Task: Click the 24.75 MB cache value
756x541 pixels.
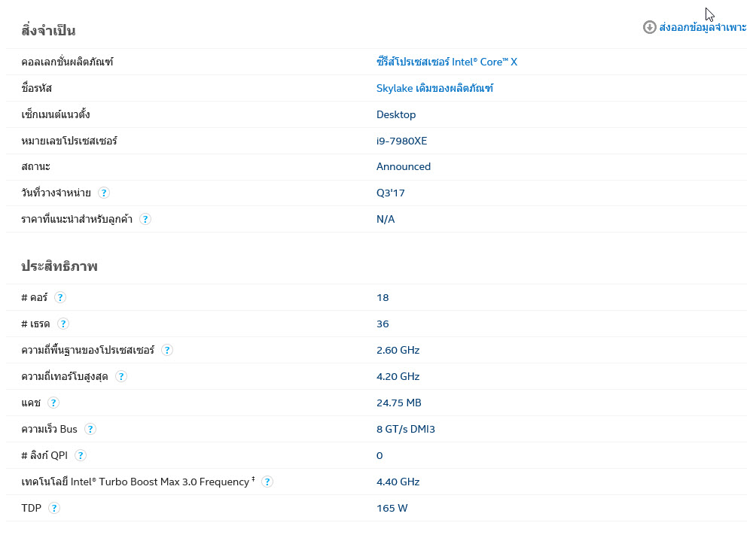Action: (398, 403)
